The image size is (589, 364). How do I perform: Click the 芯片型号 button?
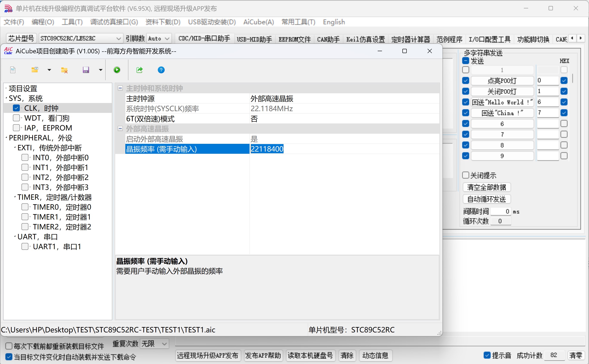click(x=21, y=38)
